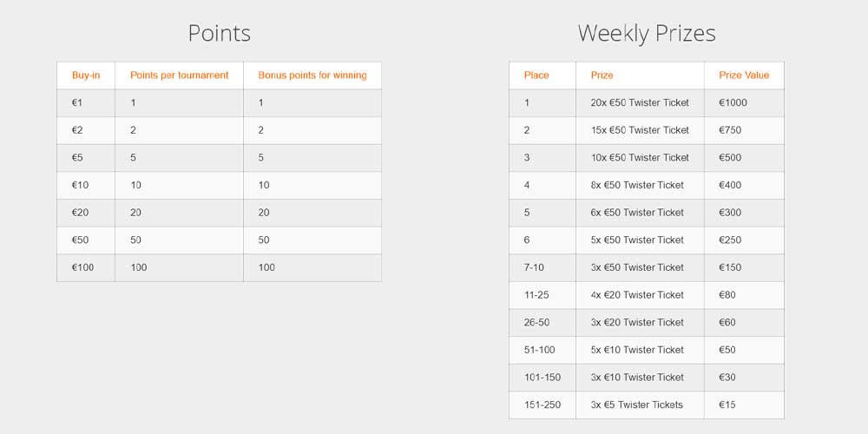The image size is (868, 434).
Task: Click the €20 buy-in cell
Action: pos(80,213)
